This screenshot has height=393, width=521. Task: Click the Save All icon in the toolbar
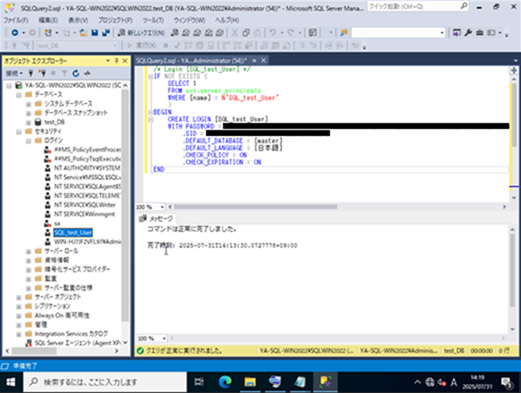click(x=106, y=33)
